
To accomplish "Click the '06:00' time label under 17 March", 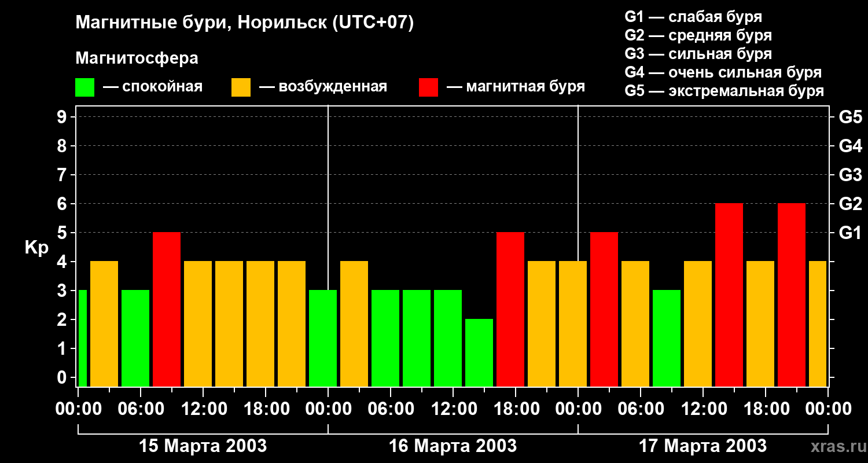I will click(641, 410).
